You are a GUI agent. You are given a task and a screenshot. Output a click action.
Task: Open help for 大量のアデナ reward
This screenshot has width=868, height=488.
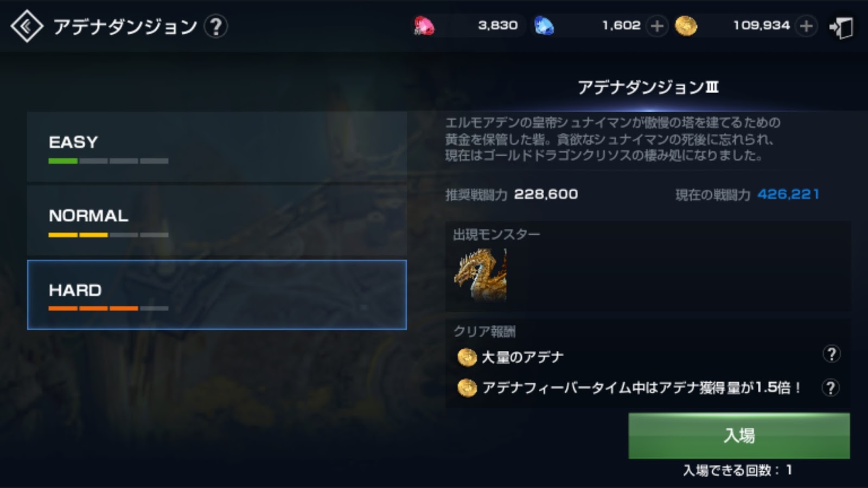831,354
